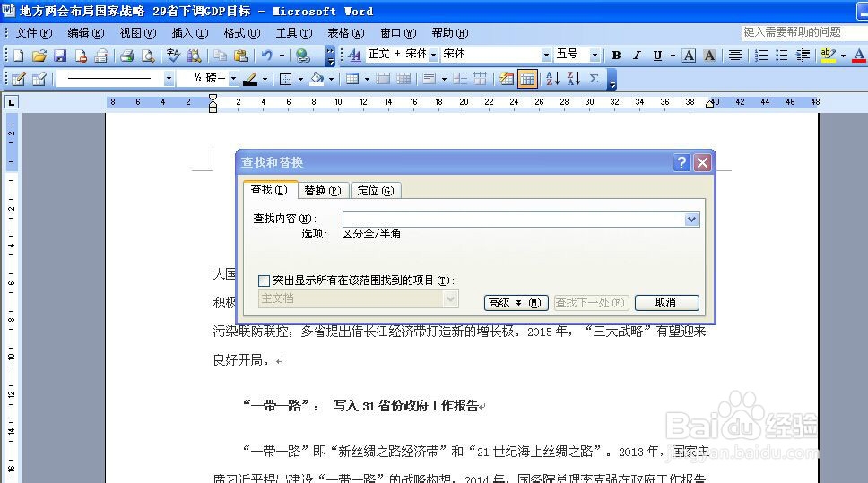Select the table Eraser tool

tap(39, 79)
